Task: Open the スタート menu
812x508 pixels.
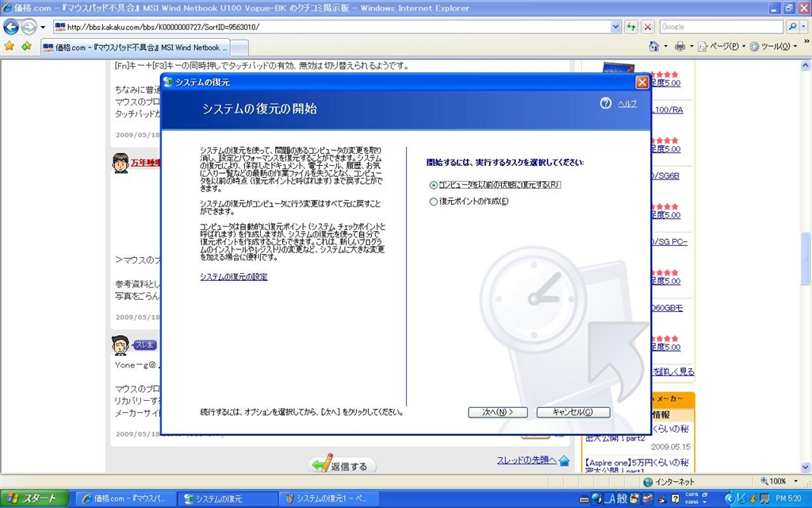Action: pyautogui.click(x=34, y=498)
